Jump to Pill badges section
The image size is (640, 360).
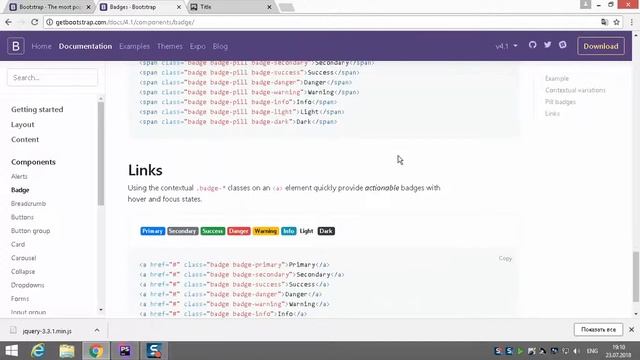point(560,102)
